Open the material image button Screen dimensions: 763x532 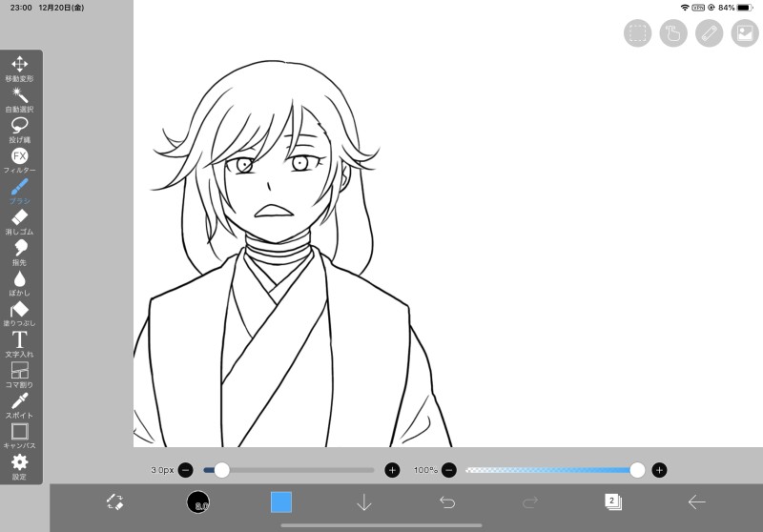[745, 33]
